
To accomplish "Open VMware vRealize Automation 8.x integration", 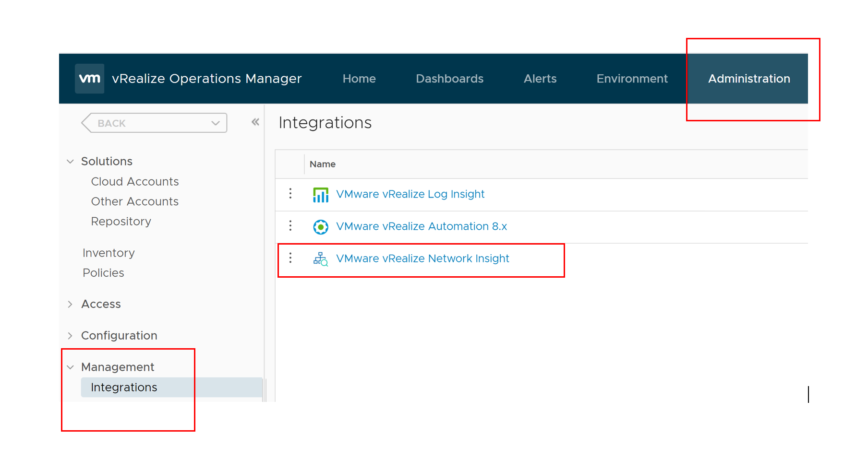I will (422, 226).
